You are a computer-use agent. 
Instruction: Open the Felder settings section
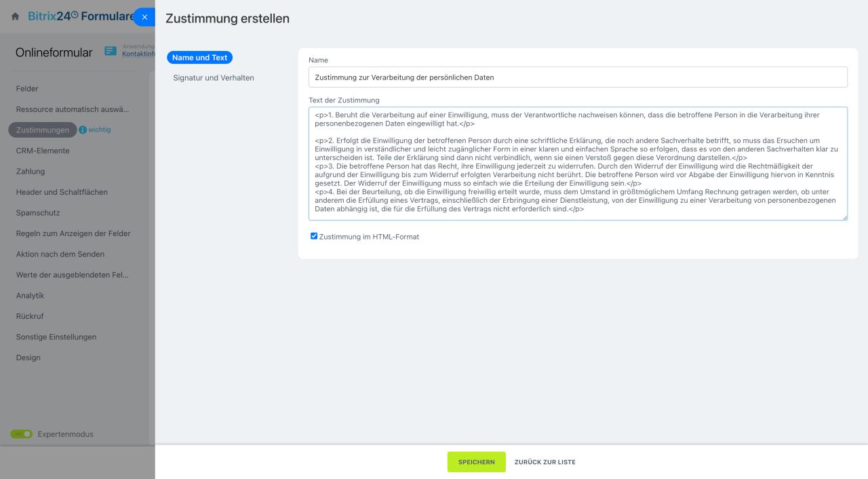[x=27, y=89]
